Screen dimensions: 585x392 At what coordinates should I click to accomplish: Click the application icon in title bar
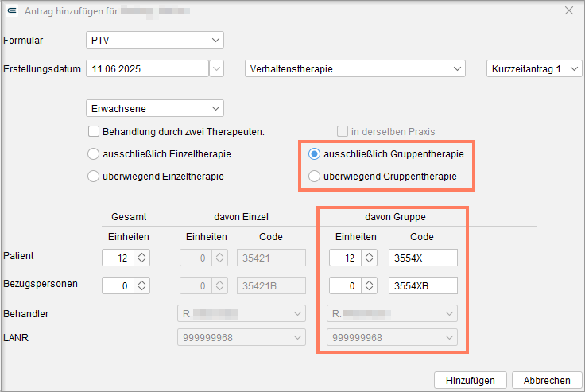[x=12, y=10]
